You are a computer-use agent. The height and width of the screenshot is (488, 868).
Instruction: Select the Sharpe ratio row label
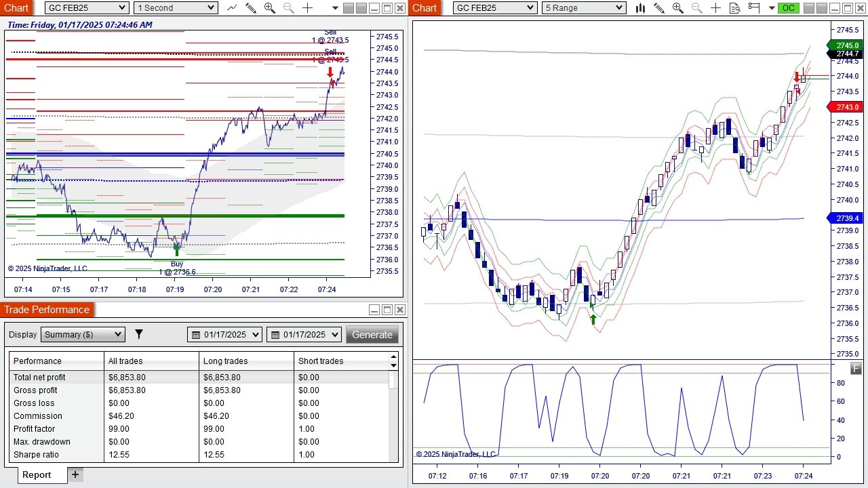point(36,455)
